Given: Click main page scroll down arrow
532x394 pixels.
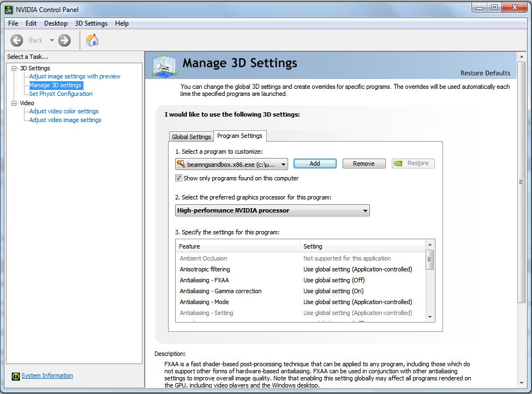Looking at the screenshot, I should (522, 383).
